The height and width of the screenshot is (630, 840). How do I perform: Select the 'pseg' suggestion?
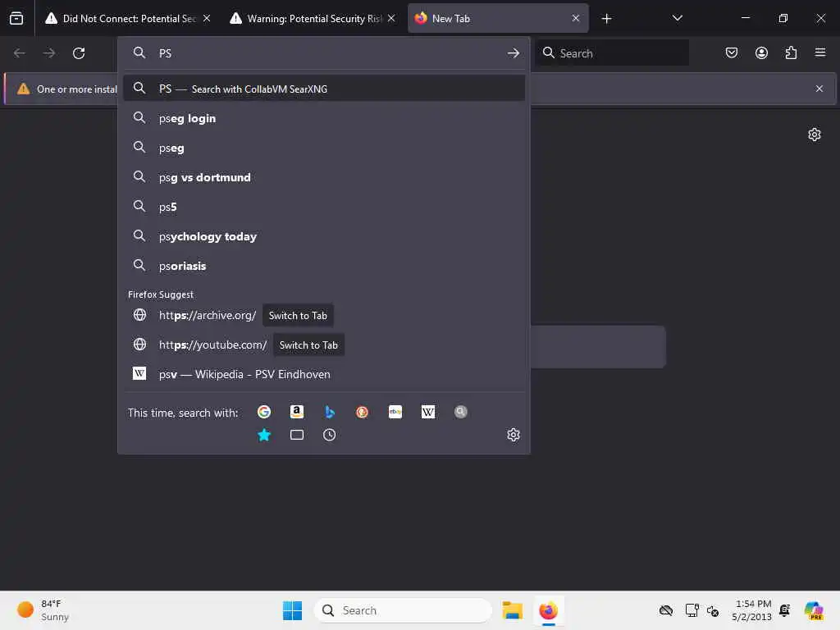click(x=323, y=148)
